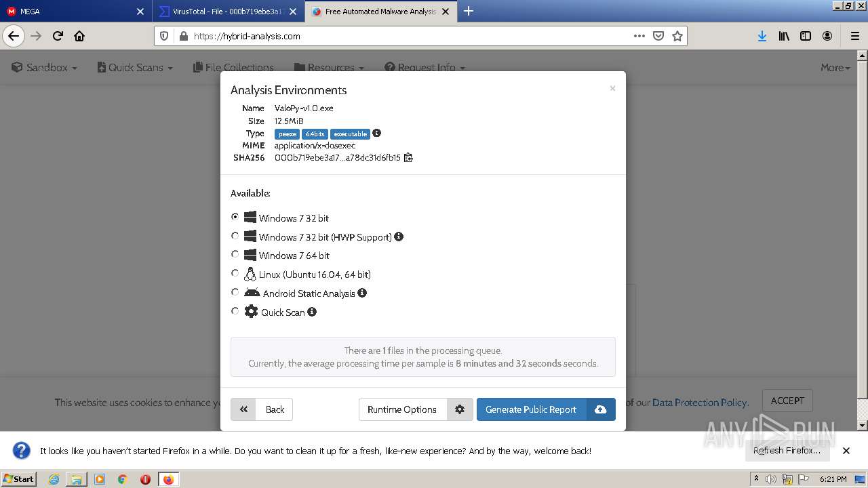Open File Collections page
This screenshot has height=488, width=868.
click(x=233, y=67)
